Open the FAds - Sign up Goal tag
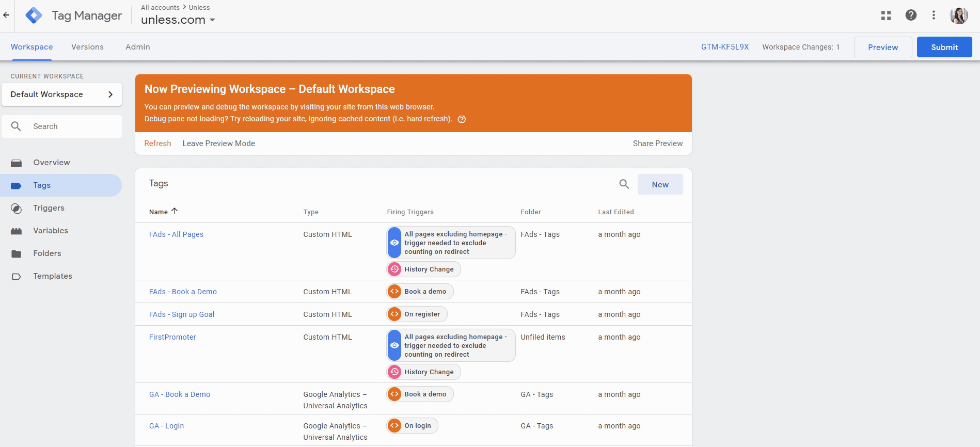The width and height of the screenshot is (980, 447). click(182, 314)
